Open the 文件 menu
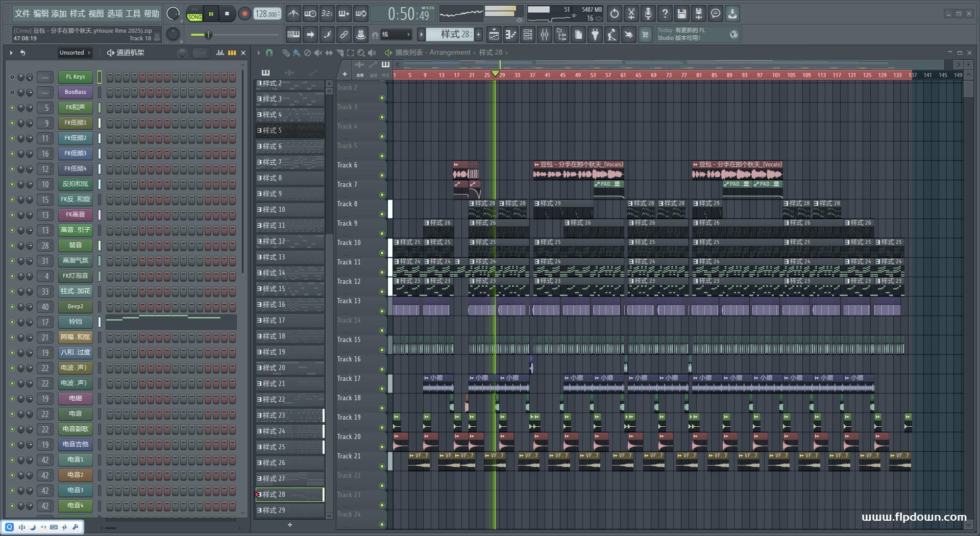This screenshot has height=536, width=980. (22, 14)
